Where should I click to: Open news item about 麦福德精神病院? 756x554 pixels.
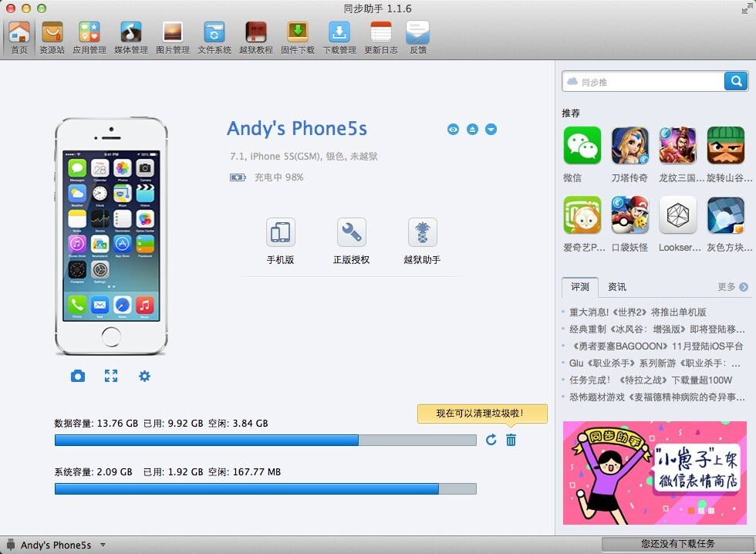tap(656, 397)
